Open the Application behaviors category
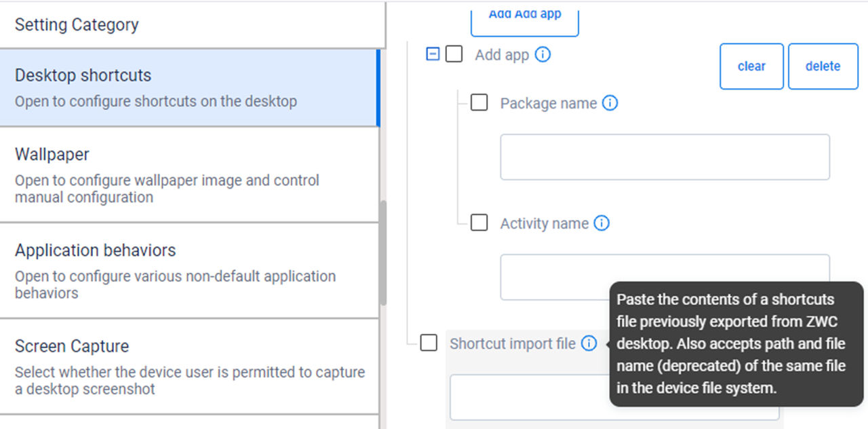Viewport: 868px width, 429px height. (x=189, y=270)
